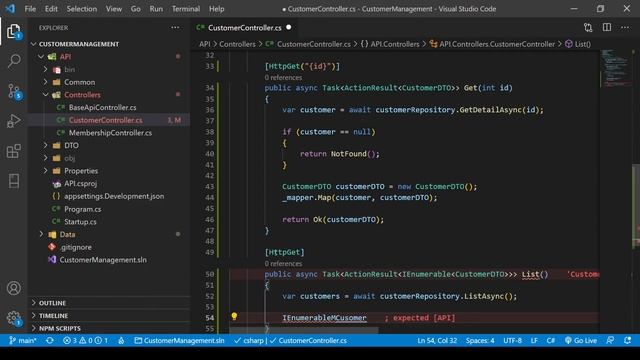Expand the Properties folder
Screen dimensions: 640x360
[x=45, y=171]
